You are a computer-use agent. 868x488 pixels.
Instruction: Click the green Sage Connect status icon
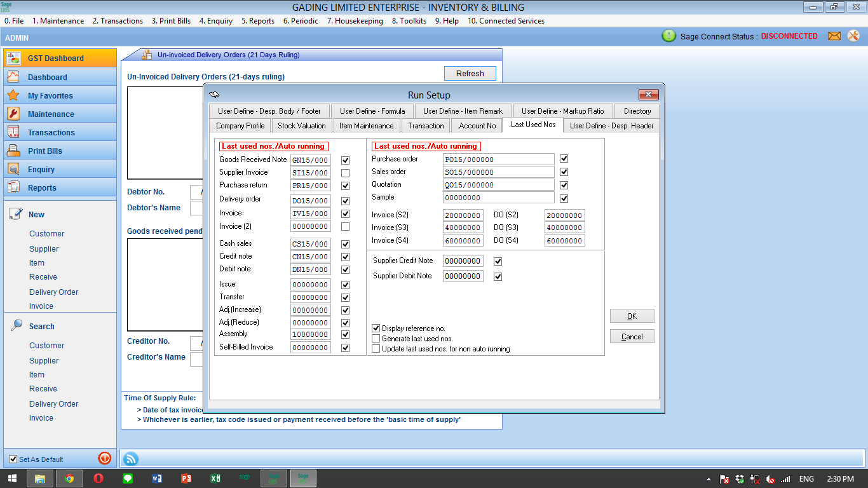tap(668, 36)
